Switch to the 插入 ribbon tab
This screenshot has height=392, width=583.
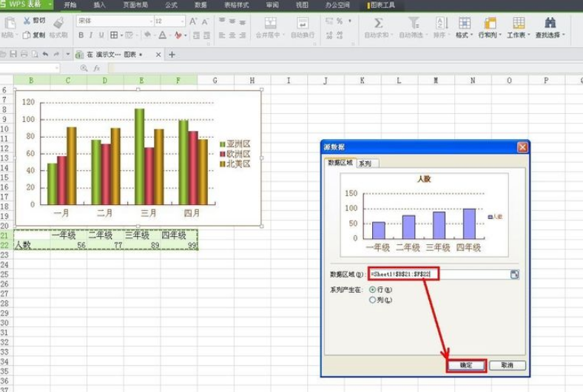tap(99, 5)
